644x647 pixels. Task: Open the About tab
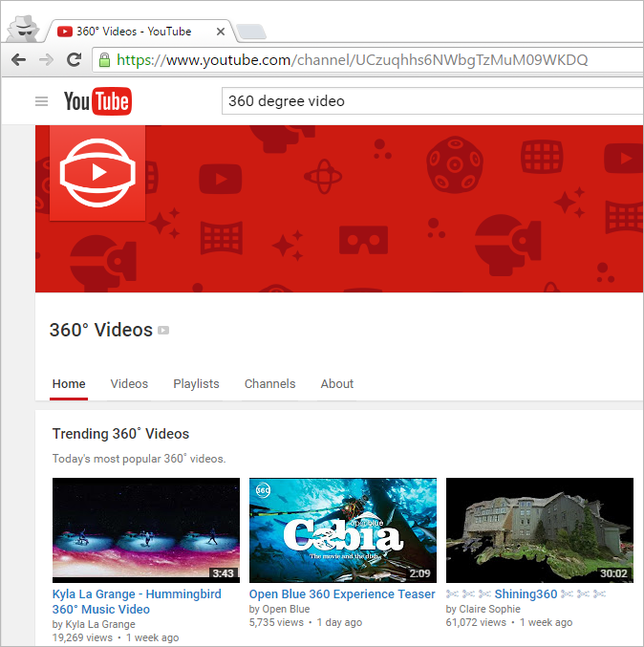337,384
